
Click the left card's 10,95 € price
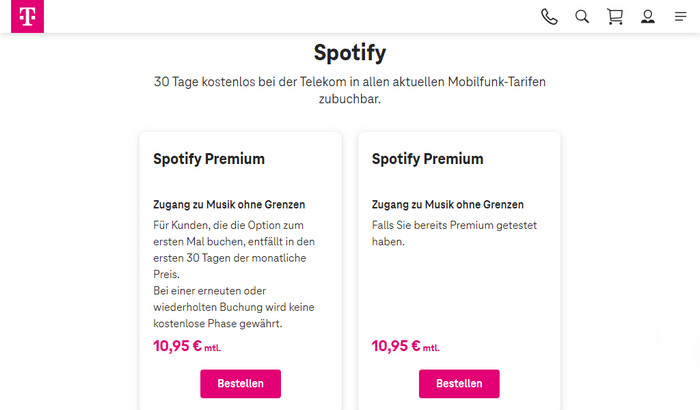[x=177, y=346]
